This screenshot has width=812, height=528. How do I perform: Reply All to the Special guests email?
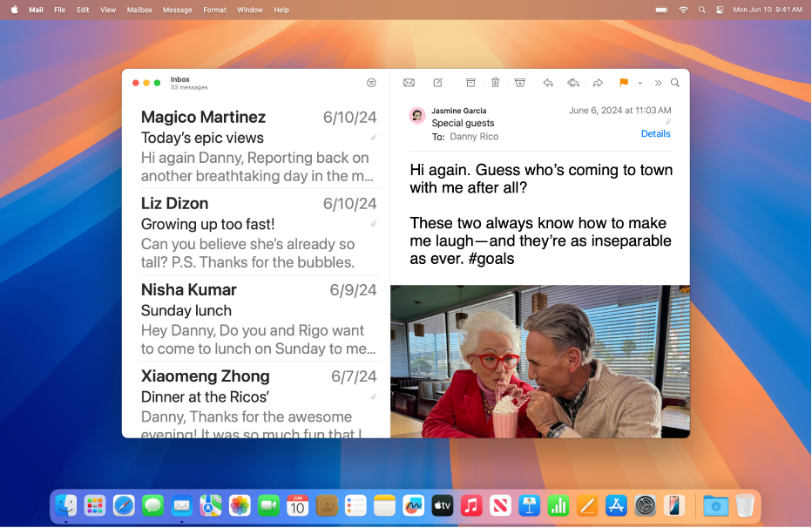pyautogui.click(x=573, y=83)
